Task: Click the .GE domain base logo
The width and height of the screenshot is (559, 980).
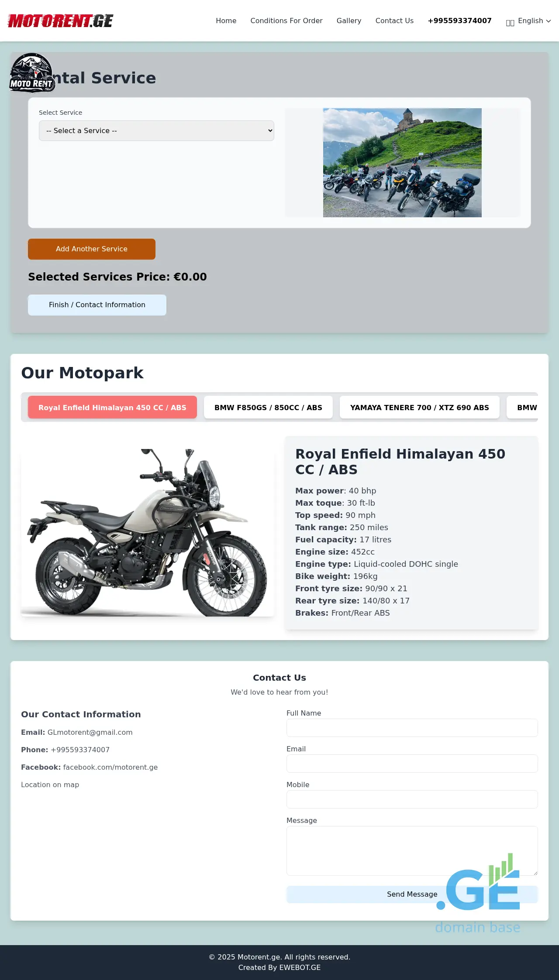Action: click(x=478, y=893)
